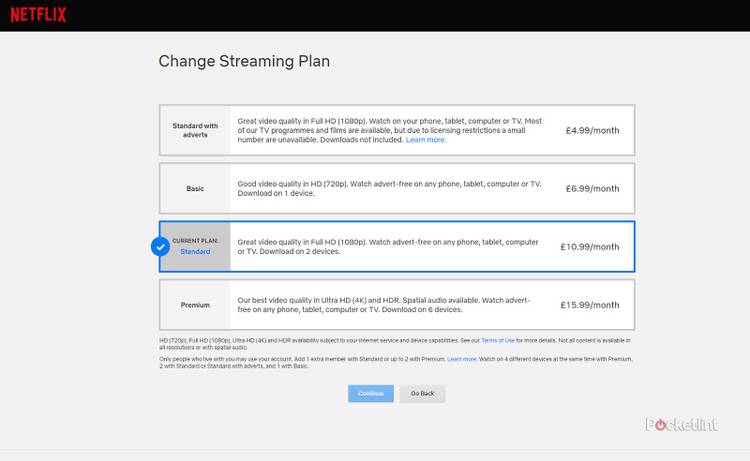
Task: Open the Terms of Use link
Action: [497, 341]
